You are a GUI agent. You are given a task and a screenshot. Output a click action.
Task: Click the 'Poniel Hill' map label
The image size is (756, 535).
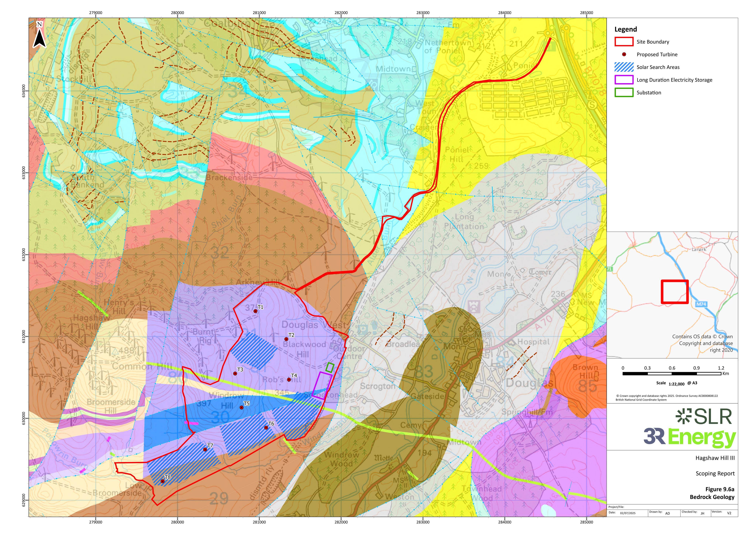point(457,155)
